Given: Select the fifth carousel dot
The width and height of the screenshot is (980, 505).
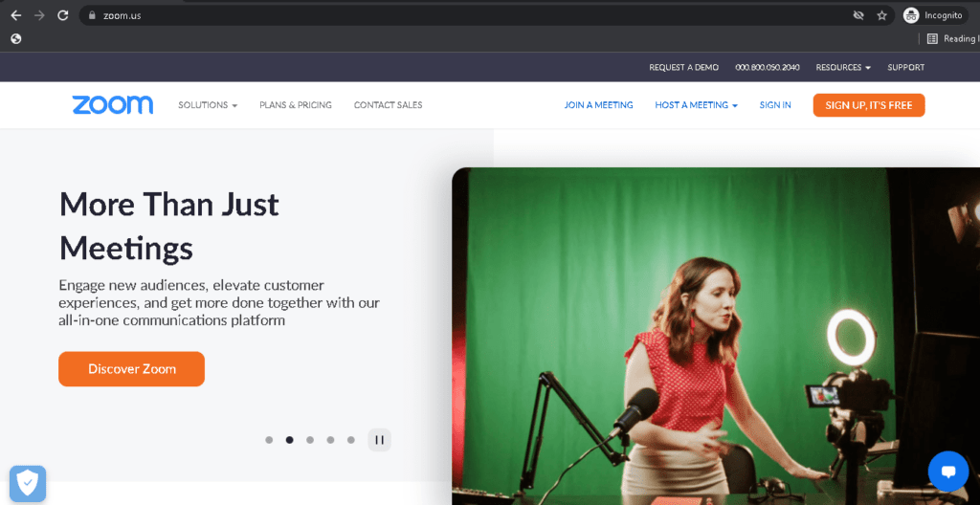Looking at the screenshot, I should 351,440.
